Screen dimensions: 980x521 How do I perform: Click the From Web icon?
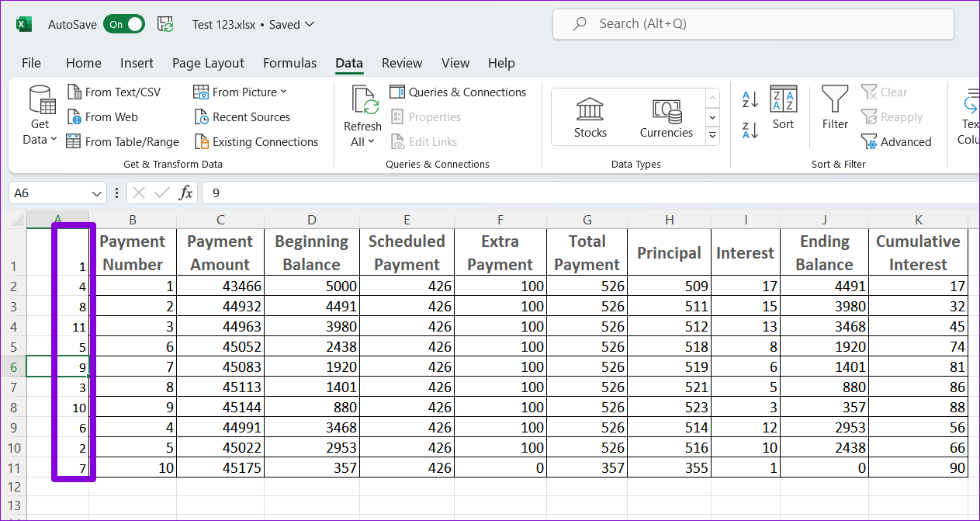[x=74, y=117]
